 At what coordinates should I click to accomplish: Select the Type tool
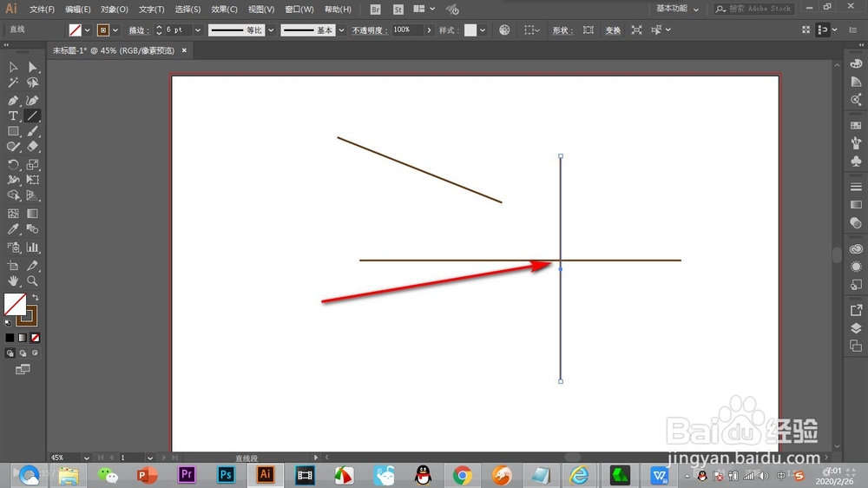point(13,115)
